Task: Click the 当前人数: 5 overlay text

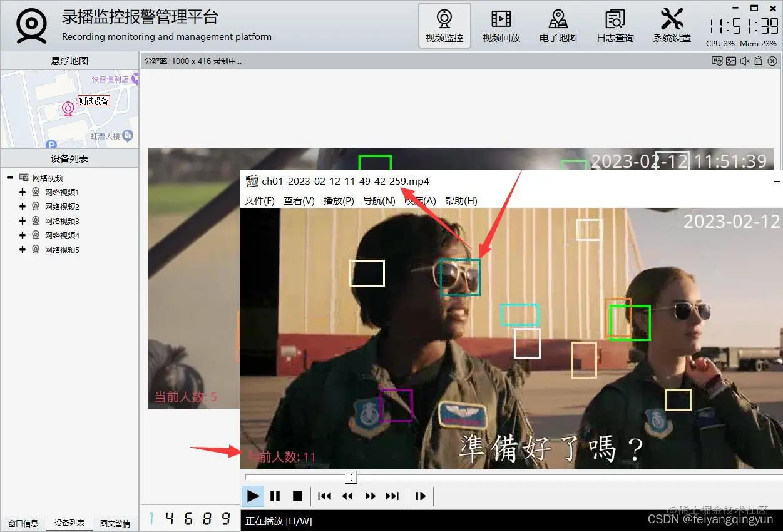Action: [x=186, y=397]
